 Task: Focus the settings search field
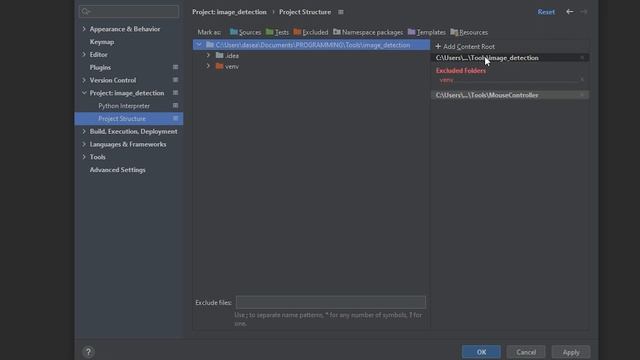tap(129, 11)
